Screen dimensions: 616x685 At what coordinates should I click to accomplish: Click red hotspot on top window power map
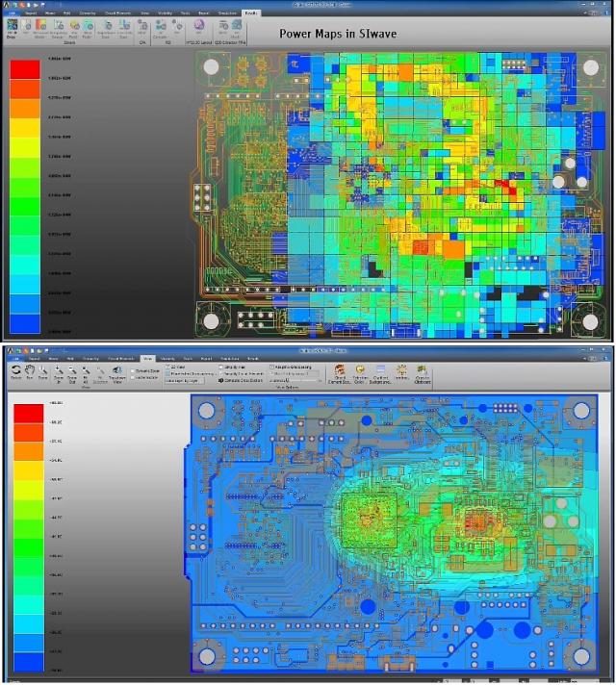[507, 187]
